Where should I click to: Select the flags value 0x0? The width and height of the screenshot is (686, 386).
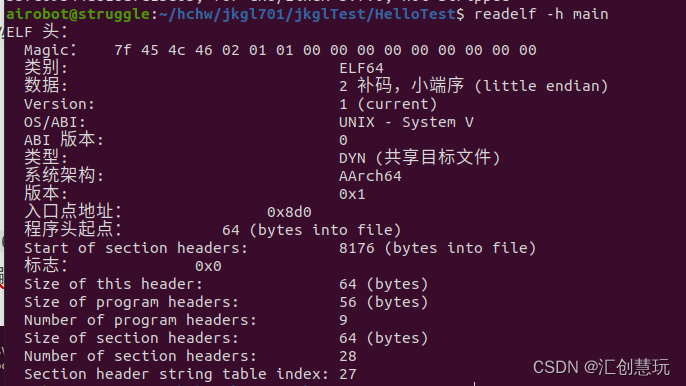(x=208, y=266)
